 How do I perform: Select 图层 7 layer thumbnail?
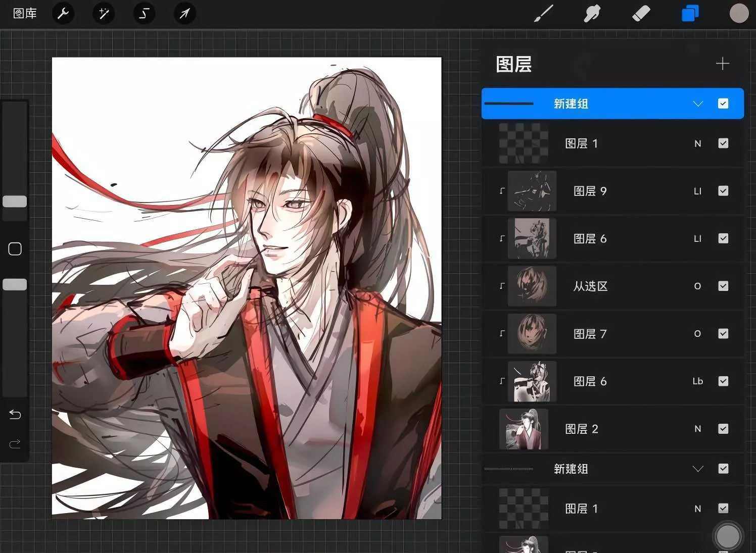point(532,334)
